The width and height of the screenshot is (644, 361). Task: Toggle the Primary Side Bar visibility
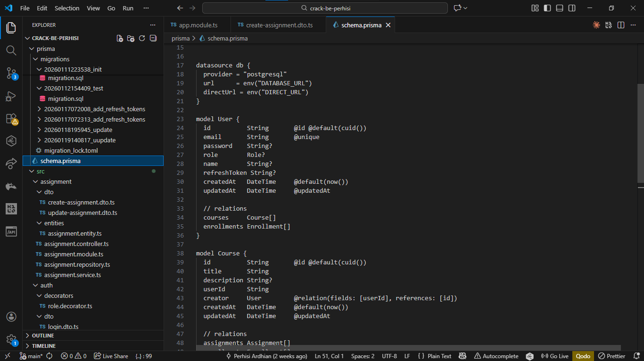point(547,8)
